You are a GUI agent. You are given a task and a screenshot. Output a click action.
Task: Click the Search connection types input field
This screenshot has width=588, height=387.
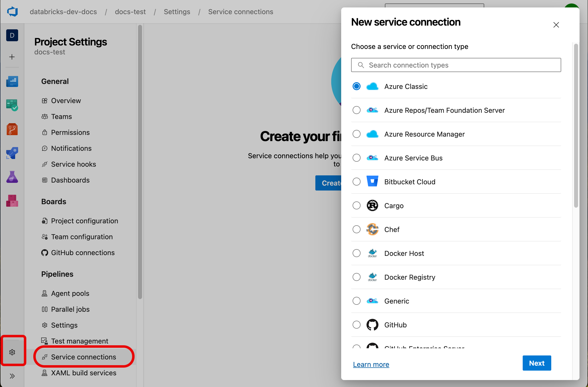(456, 65)
